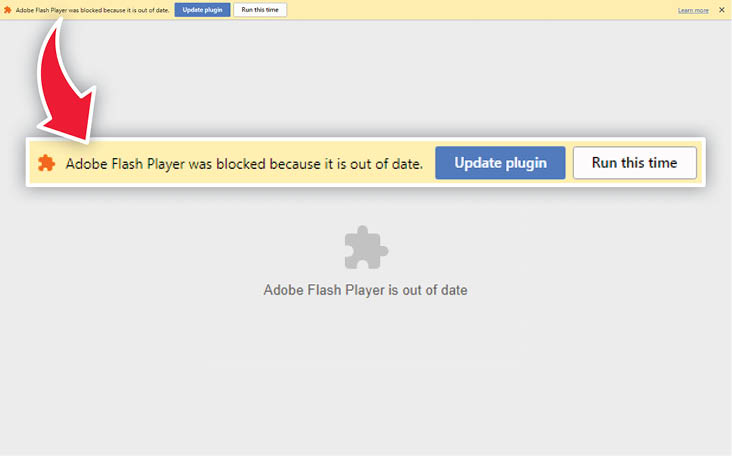732x456 pixels.
Task: Open the Learn more link
Action: click(x=693, y=10)
